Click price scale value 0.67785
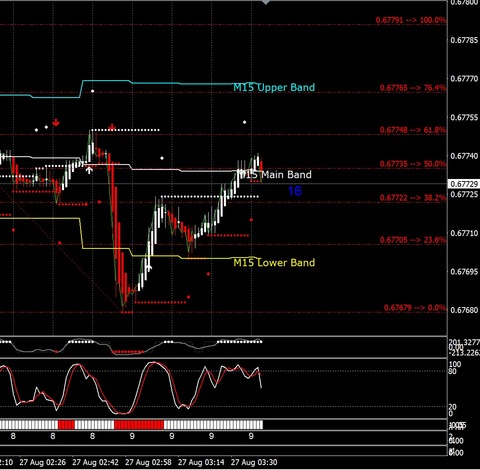Image resolution: width=480 pixels, height=470 pixels. tap(464, 40)
